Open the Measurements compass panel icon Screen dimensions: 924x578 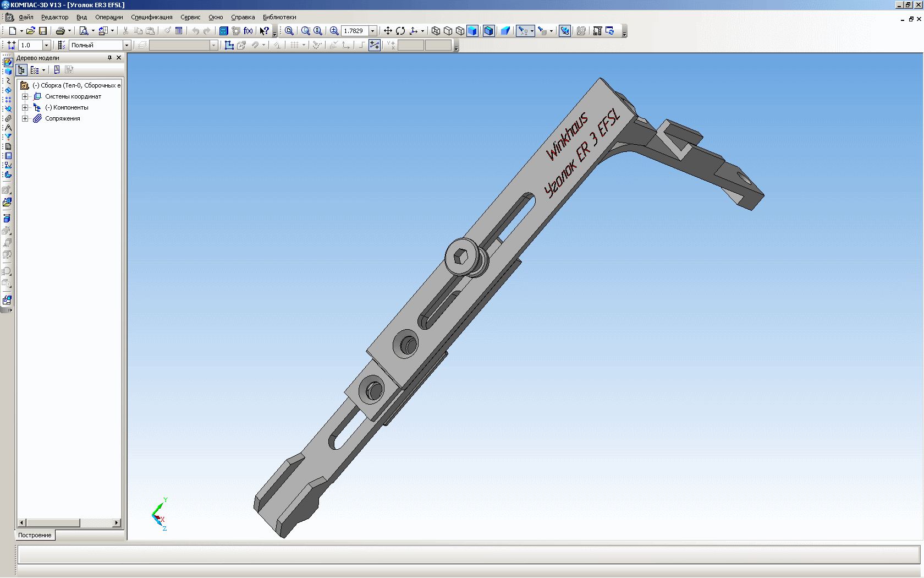[x=8, y=128]
